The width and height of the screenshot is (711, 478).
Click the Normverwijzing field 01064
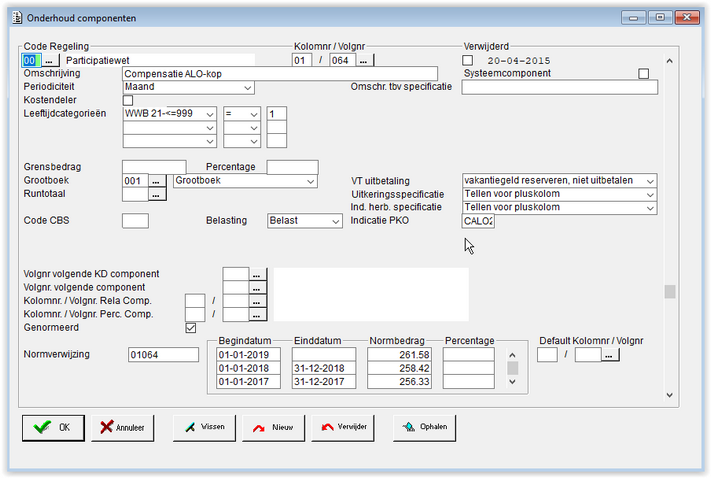point(163,355)
